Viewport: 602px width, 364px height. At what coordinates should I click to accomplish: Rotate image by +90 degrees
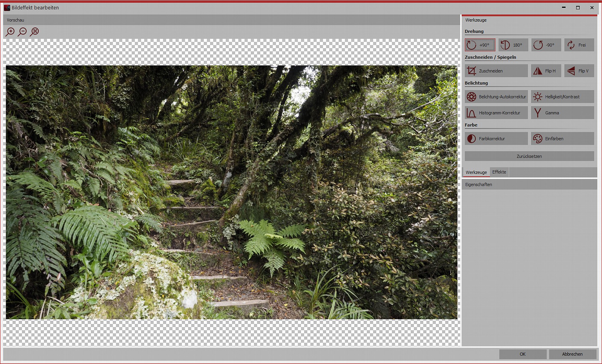[x=480, y=45]
